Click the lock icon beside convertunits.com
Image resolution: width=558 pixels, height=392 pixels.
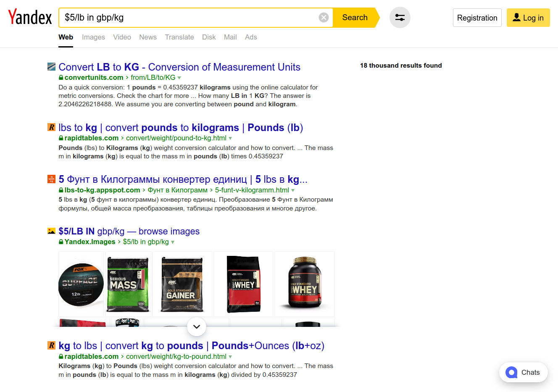(x=61, y=77)
